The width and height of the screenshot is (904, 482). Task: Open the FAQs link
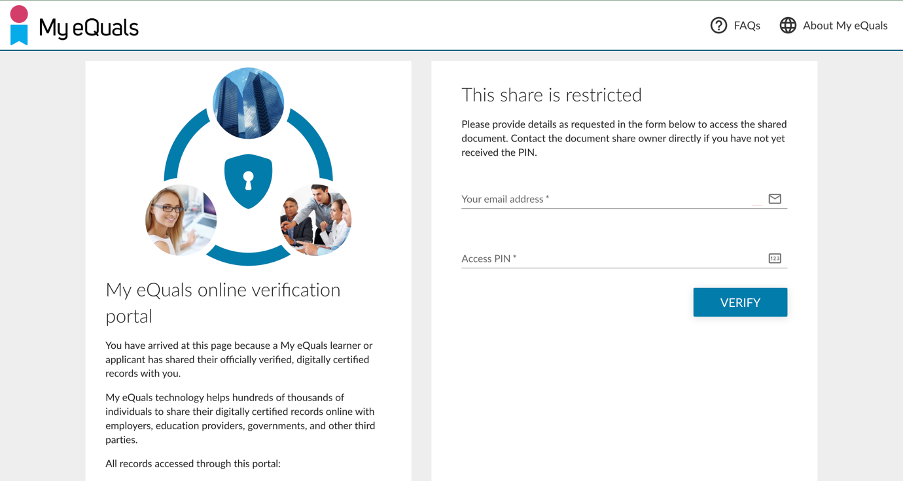coord(747,25)
